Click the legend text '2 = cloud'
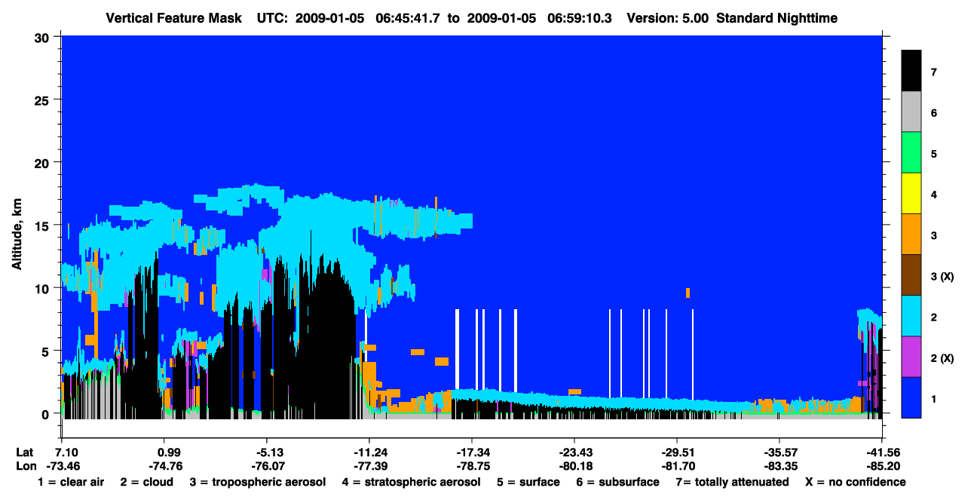Viewport: 980px width, 503px height. 146,482
